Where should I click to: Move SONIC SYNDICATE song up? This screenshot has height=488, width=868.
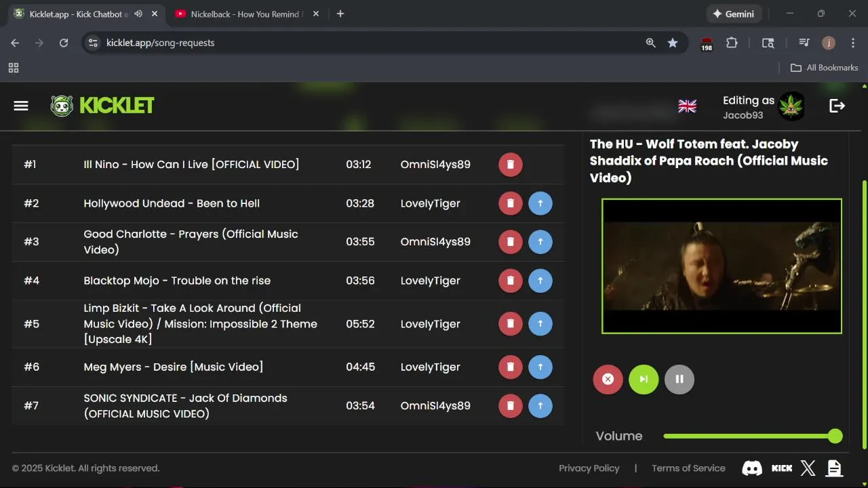tap(540, 406)
